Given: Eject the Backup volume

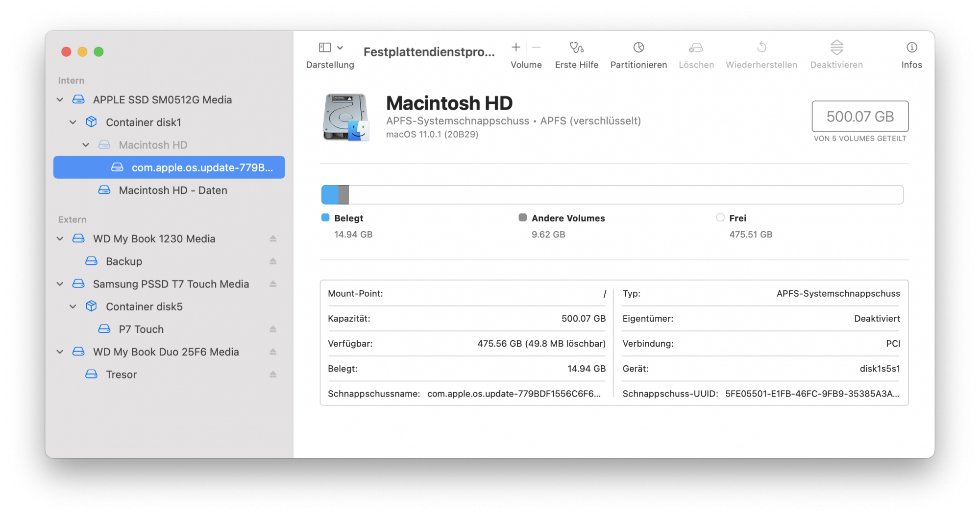Looking at the screenshot, I should (x=273, y=261).
